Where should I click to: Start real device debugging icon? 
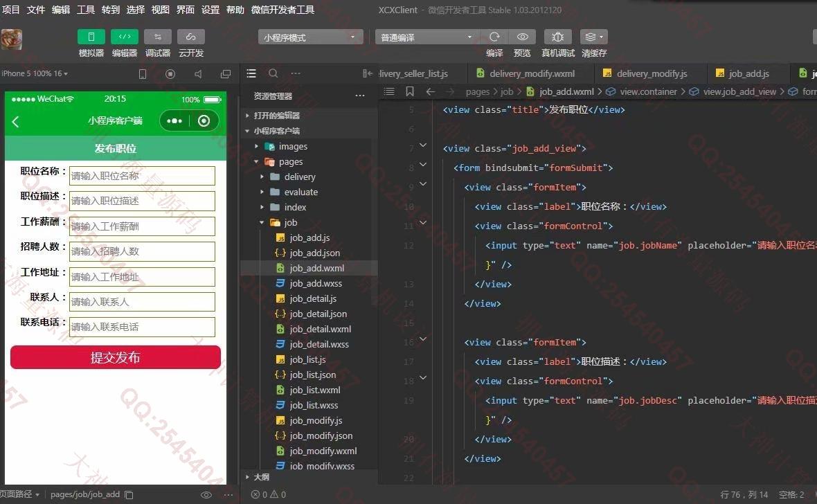(557, 37)
